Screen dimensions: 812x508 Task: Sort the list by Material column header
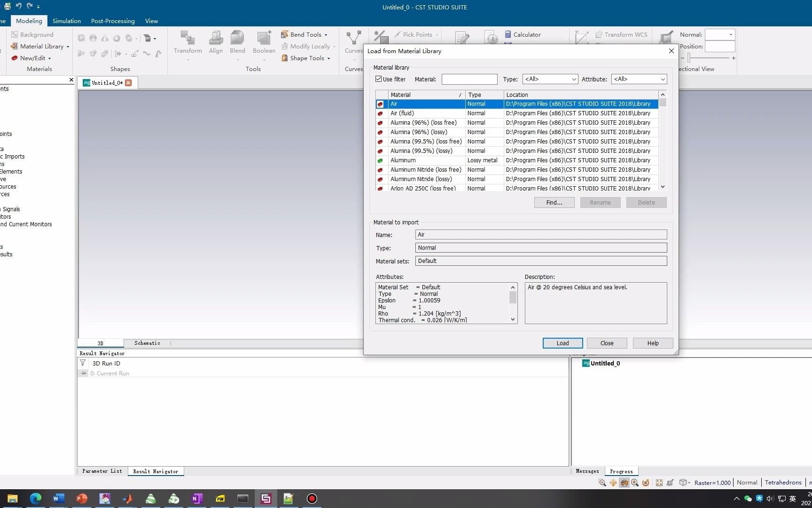426,95
